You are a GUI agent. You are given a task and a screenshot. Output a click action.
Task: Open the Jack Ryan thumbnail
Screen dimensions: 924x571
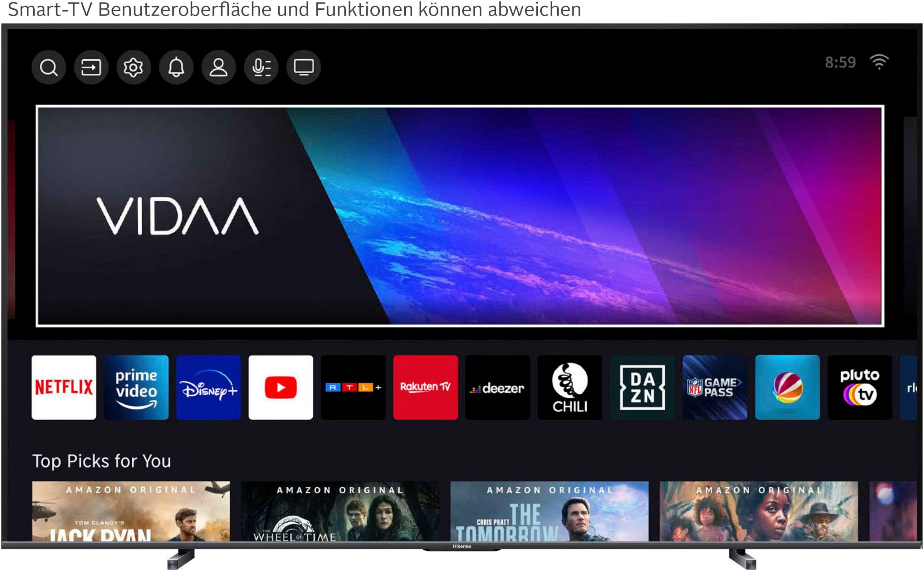131,511
